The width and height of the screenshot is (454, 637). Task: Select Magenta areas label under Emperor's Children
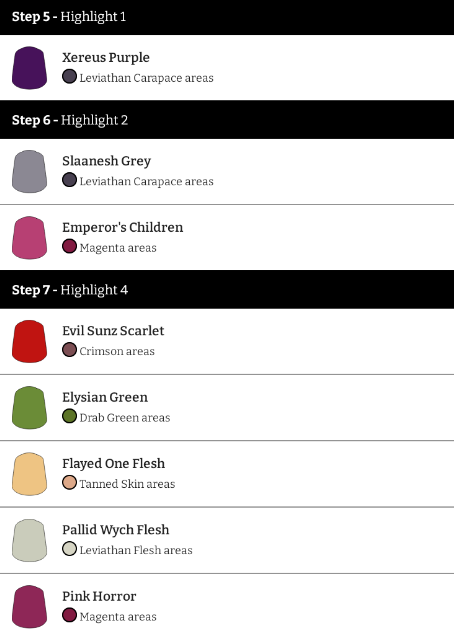(x=118, y=248)
